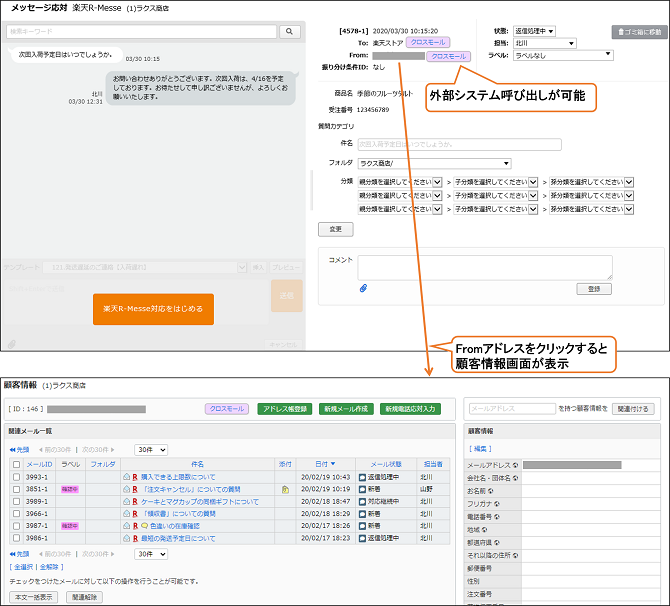Click the small icon next to それ以降の住所
Image resolution: width=670 pixels, height=606 pixels.
coord(515,555)
